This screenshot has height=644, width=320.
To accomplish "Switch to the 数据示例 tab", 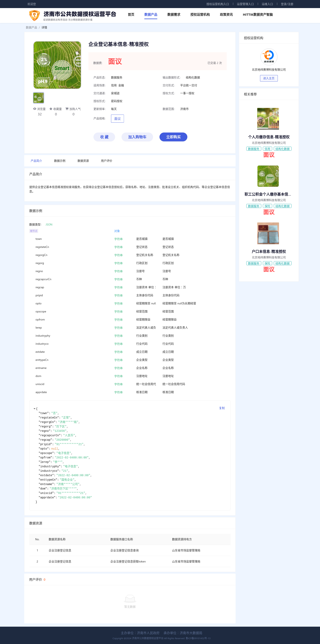I will [x=60, y=161].
